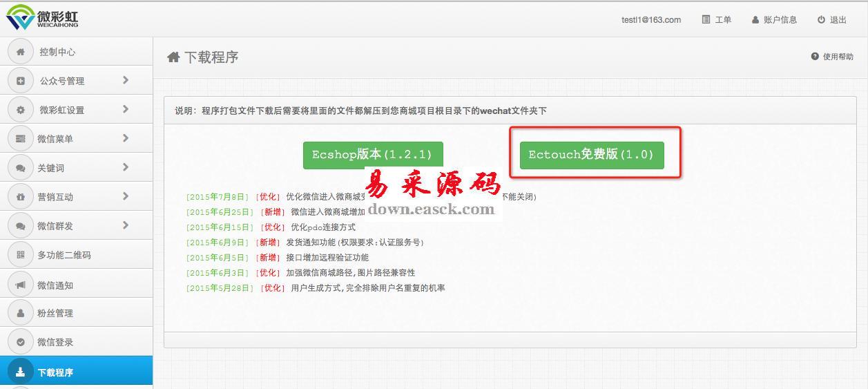The height and width of the screenshot is (389, 868).
Task: Click the gift icon beside 营销互动
Action: pyautogui.click(x=21, y=197)
